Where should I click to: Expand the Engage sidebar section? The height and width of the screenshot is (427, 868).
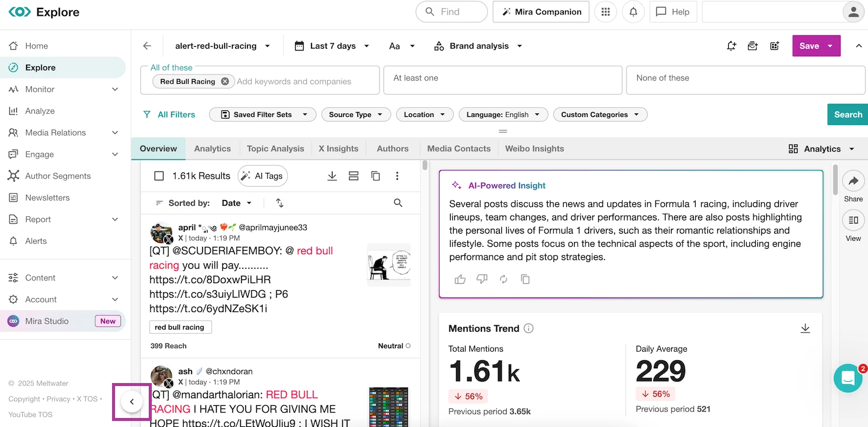[115, 154]
